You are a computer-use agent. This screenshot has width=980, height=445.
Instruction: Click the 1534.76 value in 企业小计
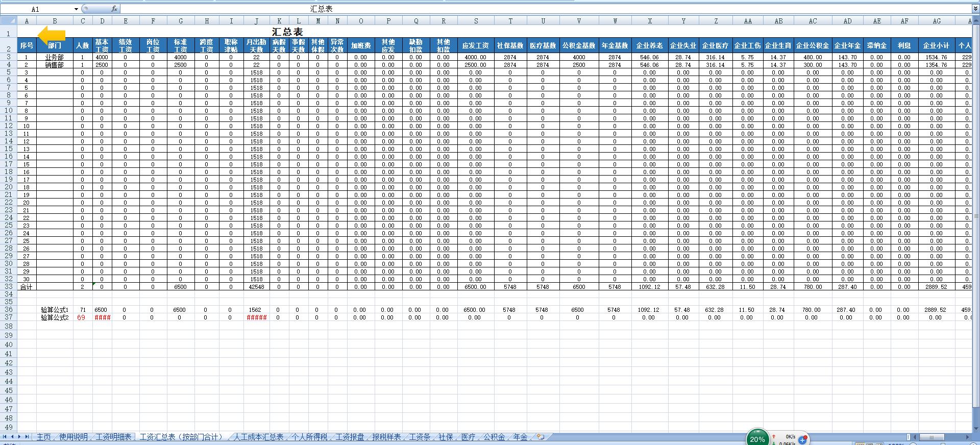click(x=937, y=57)
